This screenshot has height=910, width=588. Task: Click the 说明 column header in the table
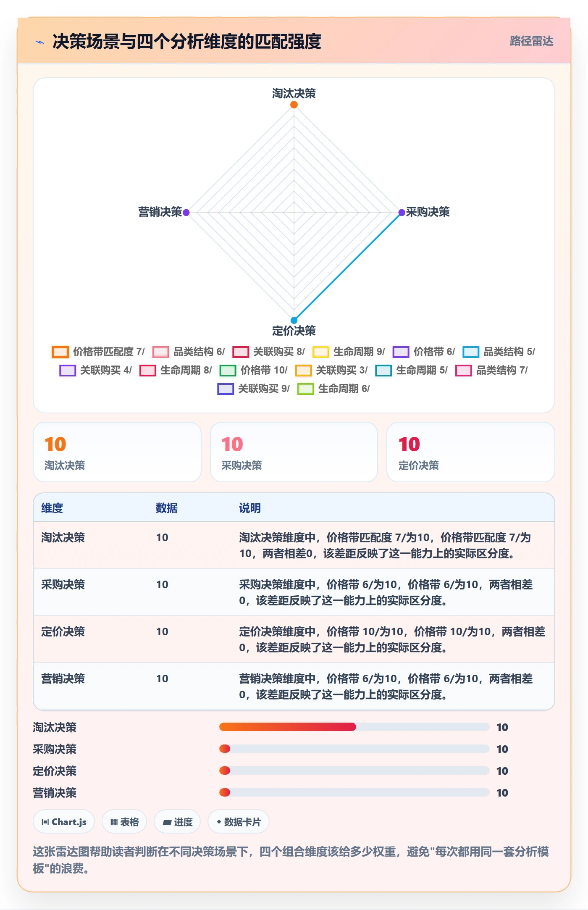250,508
